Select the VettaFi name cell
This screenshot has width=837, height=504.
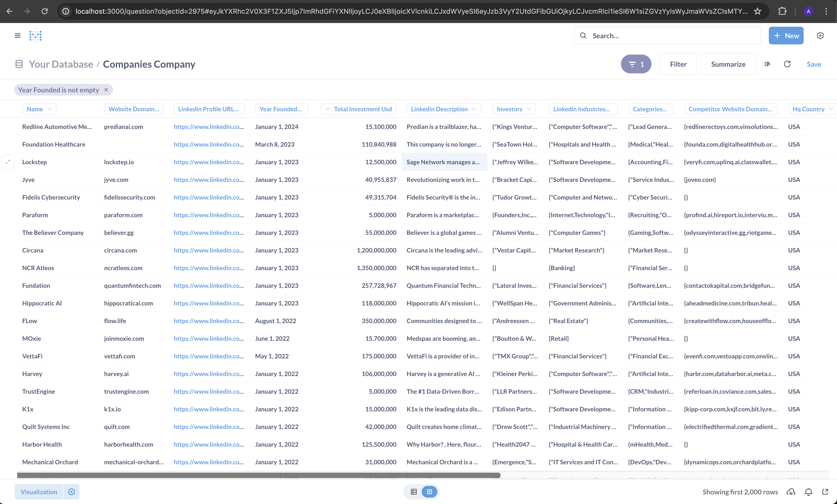(32, 356)
